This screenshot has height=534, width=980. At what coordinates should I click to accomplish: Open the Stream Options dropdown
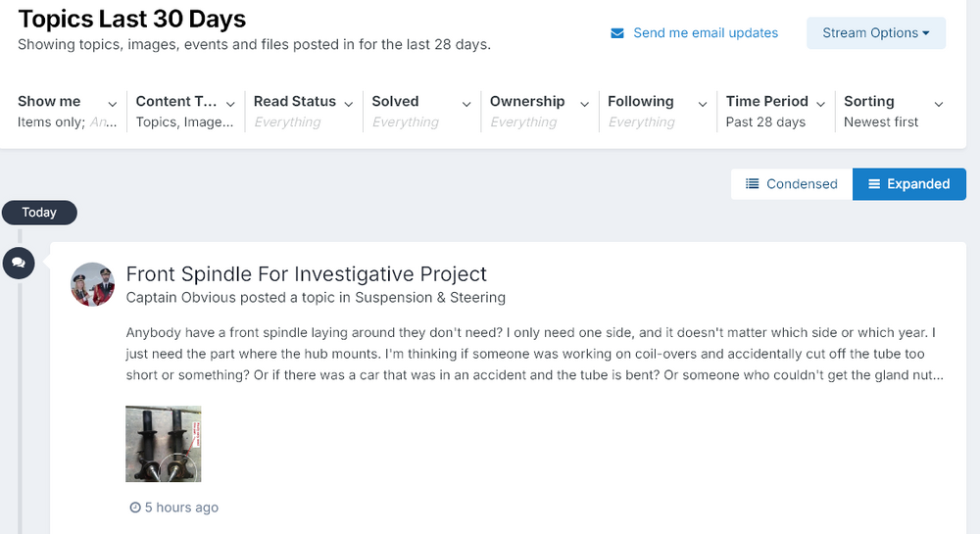(875, 33)
